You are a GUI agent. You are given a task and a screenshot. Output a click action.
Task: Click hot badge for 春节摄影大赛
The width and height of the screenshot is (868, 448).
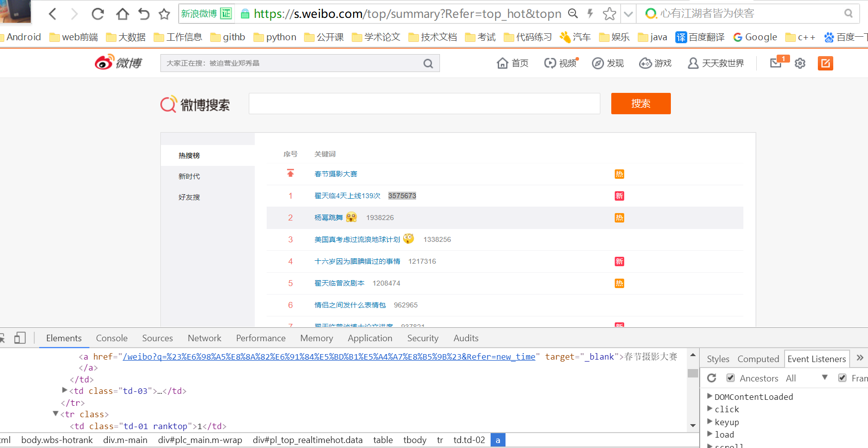coord(619,174)
